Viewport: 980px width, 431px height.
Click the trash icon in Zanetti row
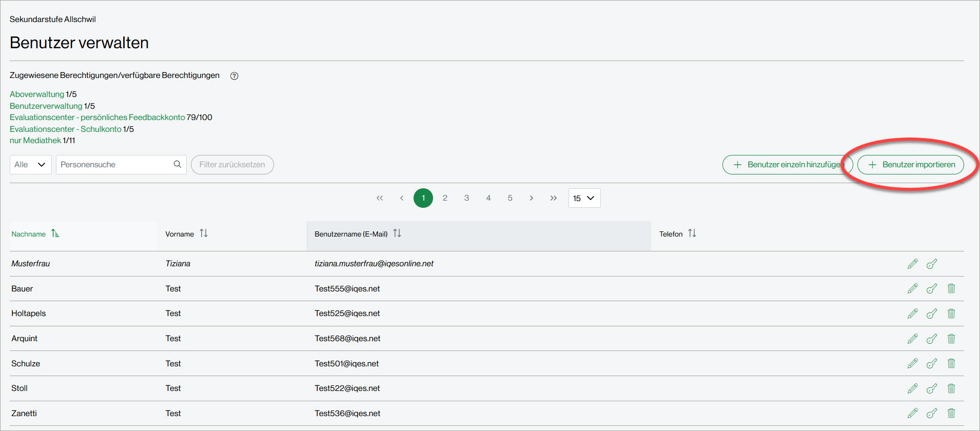click(x=951, y=413)
